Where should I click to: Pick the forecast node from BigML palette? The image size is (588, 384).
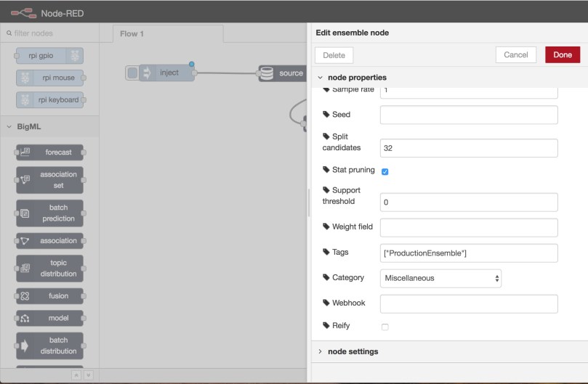coord(49,152)
